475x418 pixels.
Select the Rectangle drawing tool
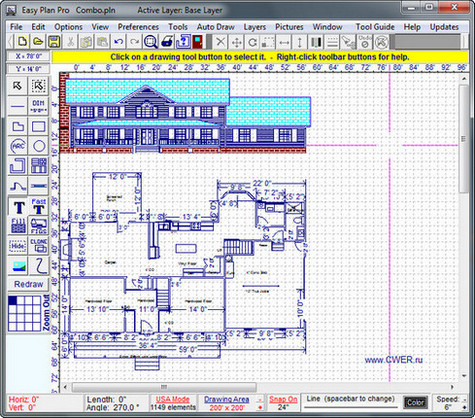tap(39, 127)
